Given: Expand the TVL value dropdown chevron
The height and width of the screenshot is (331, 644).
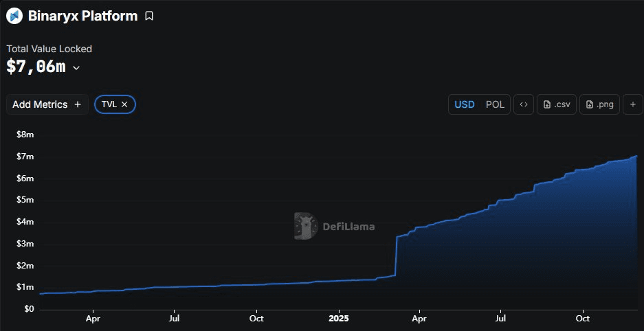Looking at the screenshot, I should click(x=76, y=68).
